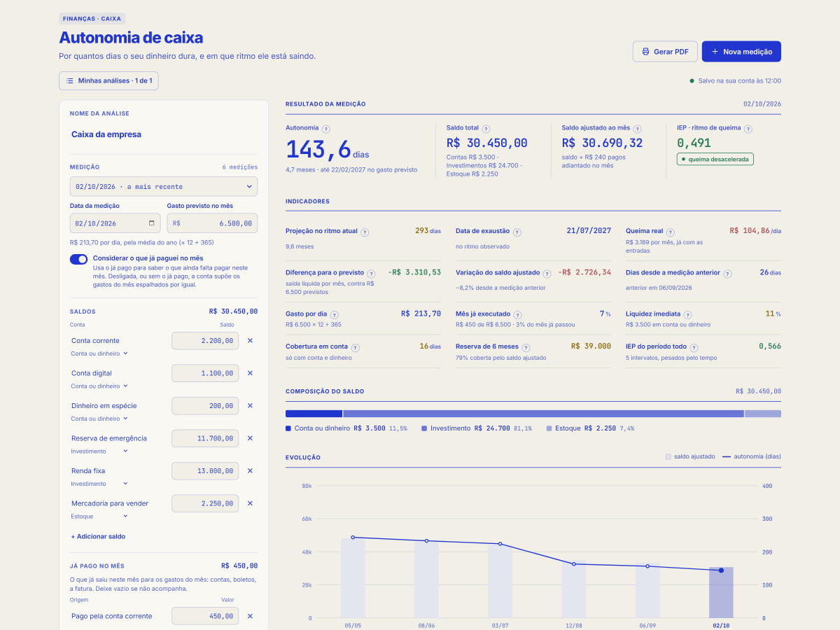Image resolution: width=840 pixels, height=630 pixels.
Task: Show help for Cobertura em conta
Action: point(355,347)
